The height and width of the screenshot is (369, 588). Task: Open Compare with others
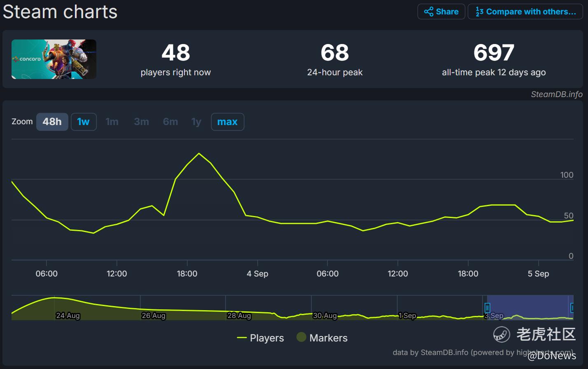point(525,12)
